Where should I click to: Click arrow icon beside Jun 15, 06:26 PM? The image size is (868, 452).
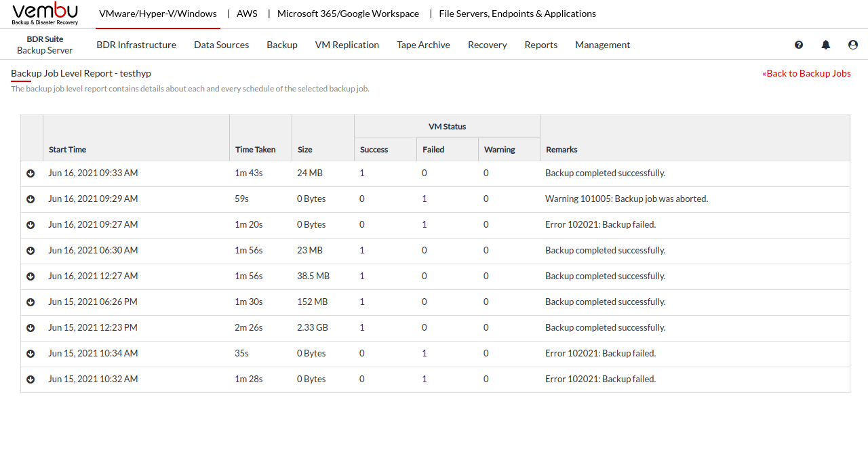[31, 302]
